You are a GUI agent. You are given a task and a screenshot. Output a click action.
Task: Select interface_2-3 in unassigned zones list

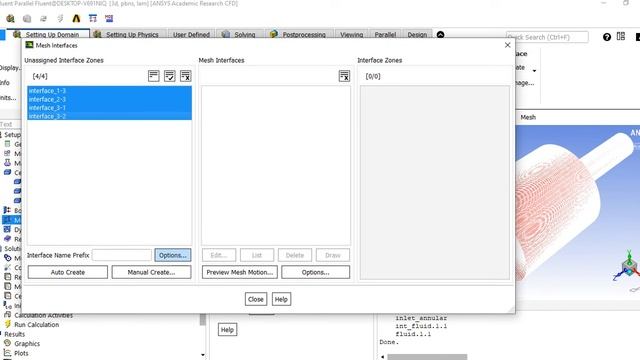[x=109, y=99]
